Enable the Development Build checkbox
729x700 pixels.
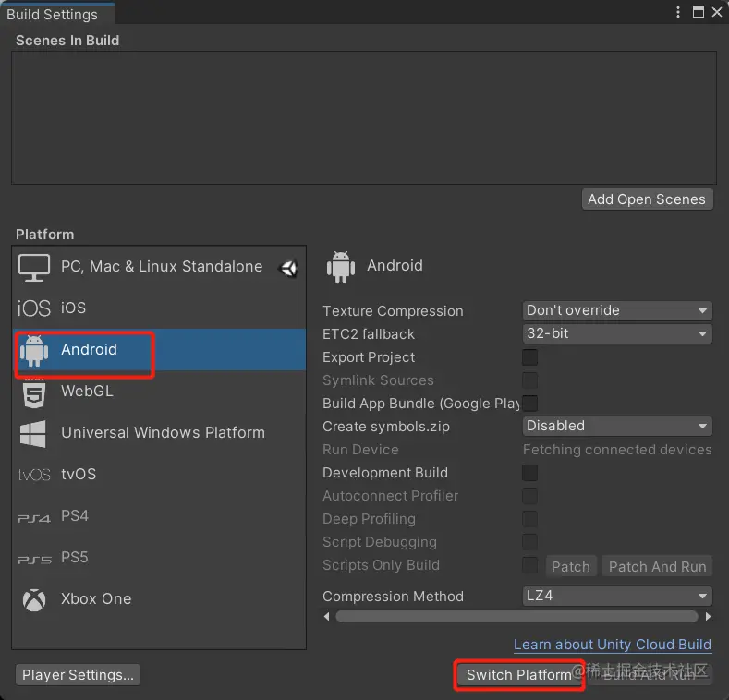tap(529, 473)
